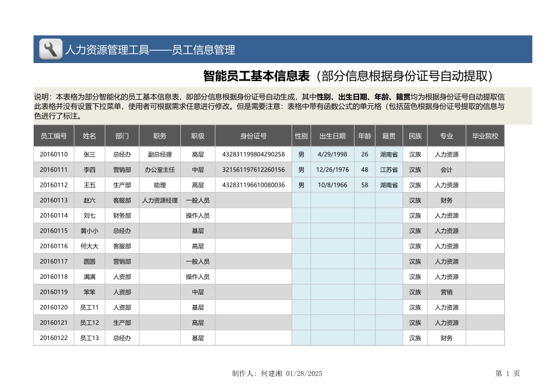Select the 毕业院校 column header

pos(484,136)
